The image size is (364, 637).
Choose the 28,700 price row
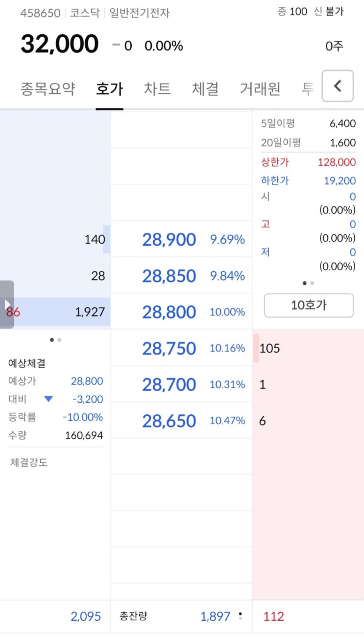(181, 384)
